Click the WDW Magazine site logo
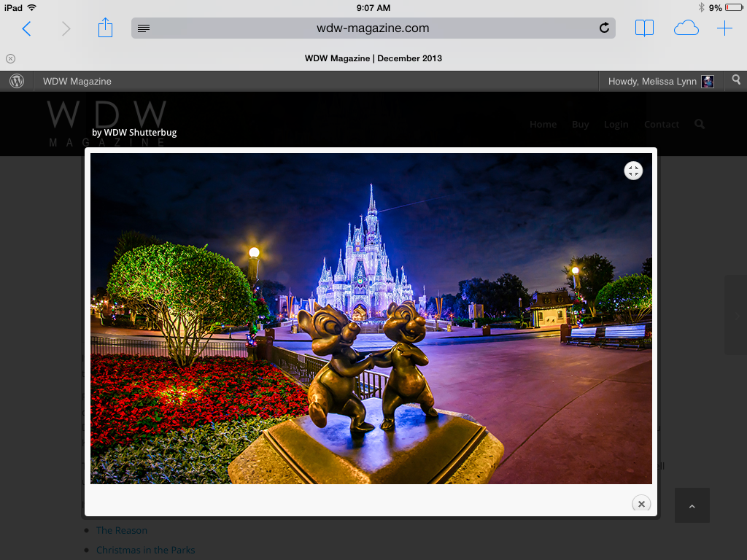Viewport: 747px width, 560px height. click(x=107, y=122)
